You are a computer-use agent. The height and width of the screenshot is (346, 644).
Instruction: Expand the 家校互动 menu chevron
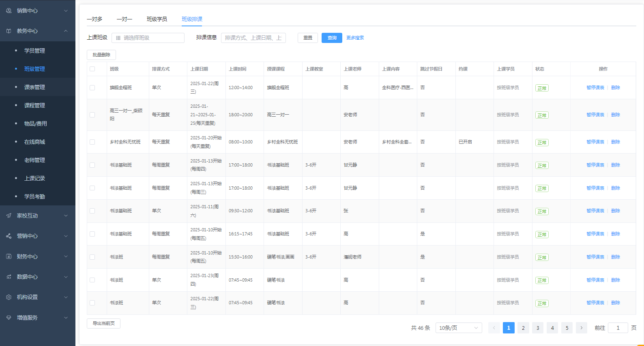66,216
